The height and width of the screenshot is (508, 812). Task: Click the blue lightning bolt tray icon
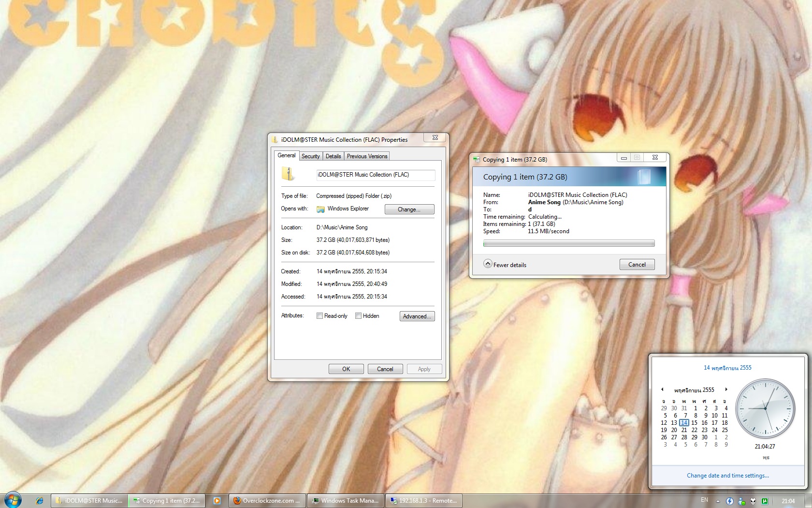coord(730,501)
